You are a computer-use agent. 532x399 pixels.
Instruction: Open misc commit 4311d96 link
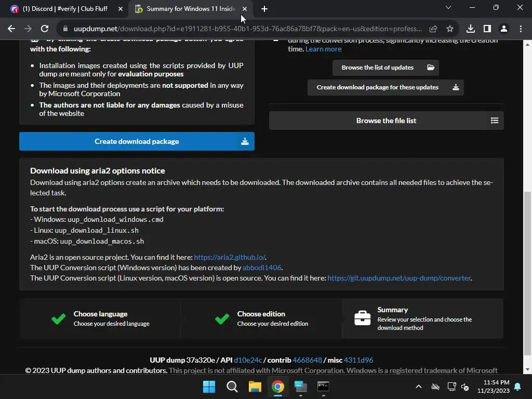(x=358, y=360)
